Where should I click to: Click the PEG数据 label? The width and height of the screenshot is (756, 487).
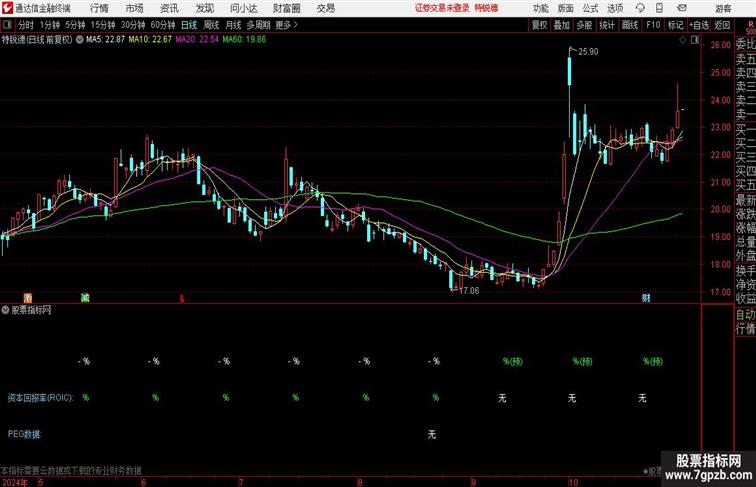coord(25,434)
